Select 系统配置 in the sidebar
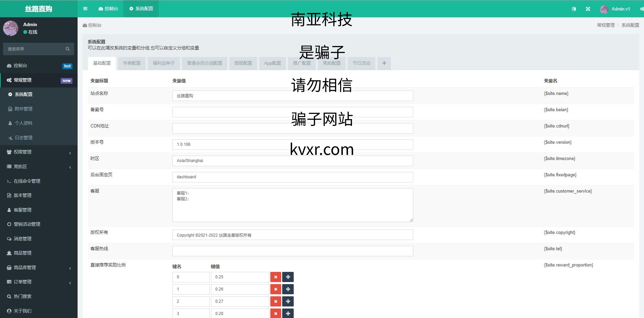 [39, 95]
